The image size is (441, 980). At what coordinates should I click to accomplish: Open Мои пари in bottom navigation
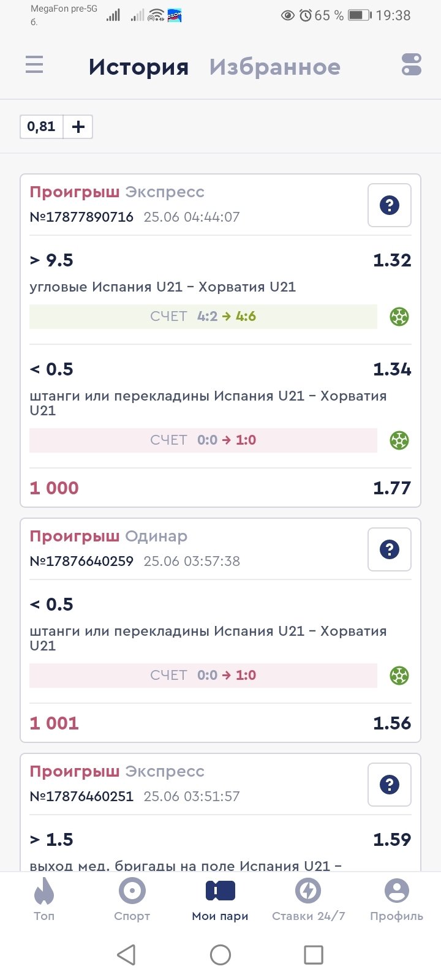pos(221,899)
